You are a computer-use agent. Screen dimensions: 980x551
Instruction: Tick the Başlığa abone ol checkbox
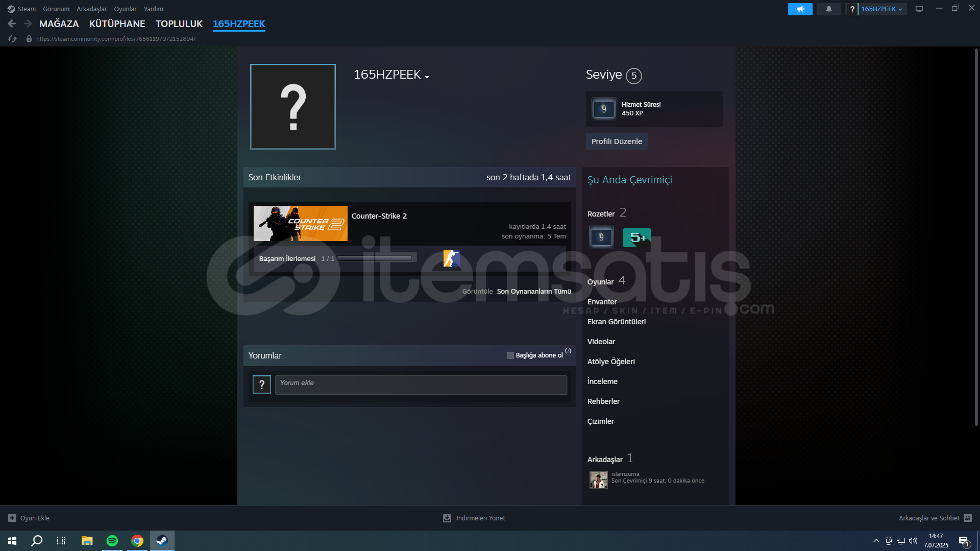510,355
